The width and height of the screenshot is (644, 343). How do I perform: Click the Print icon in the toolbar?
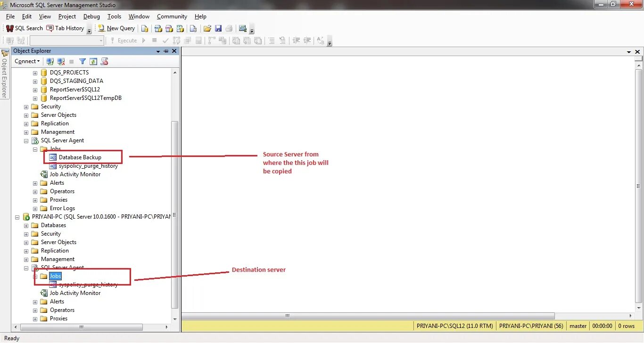point(229,28)
